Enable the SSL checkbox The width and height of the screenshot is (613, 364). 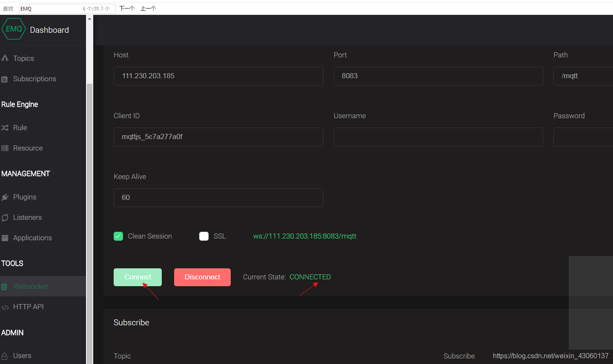[x=204, y=236]
